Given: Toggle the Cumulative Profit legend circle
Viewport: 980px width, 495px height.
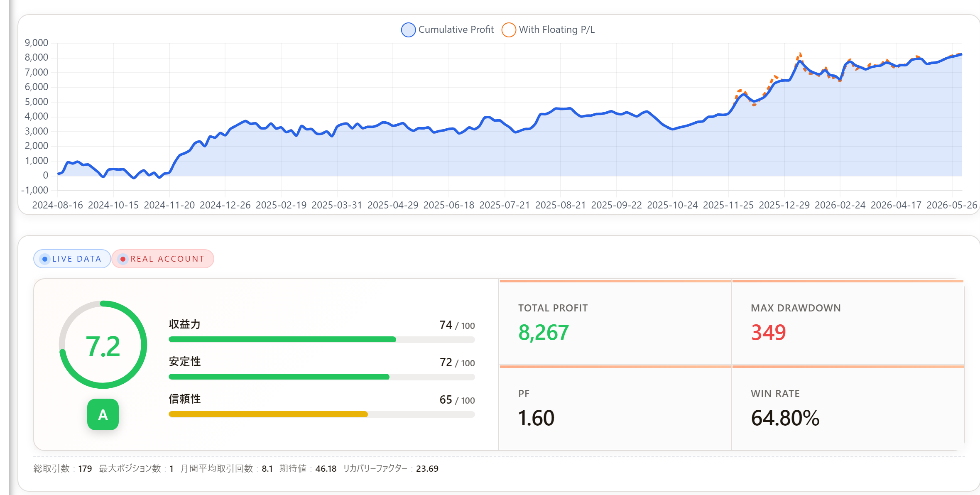Looking at the screenshot, I should 408,30.
